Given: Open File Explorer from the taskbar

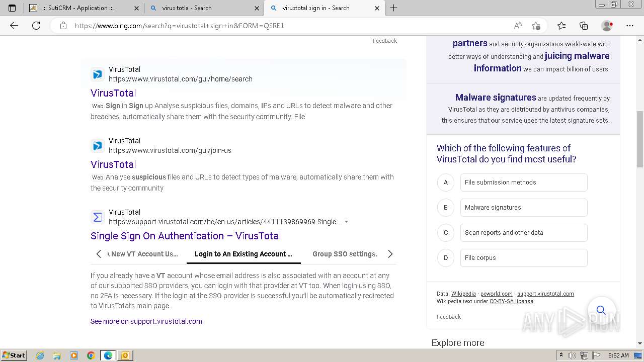Looking at the screenshot, I should click(57, 355).
